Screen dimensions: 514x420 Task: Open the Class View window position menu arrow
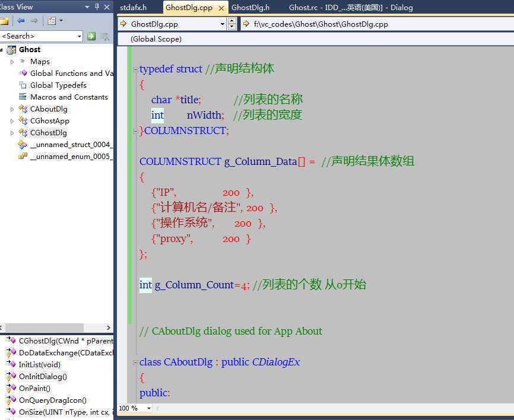[87, 7]
